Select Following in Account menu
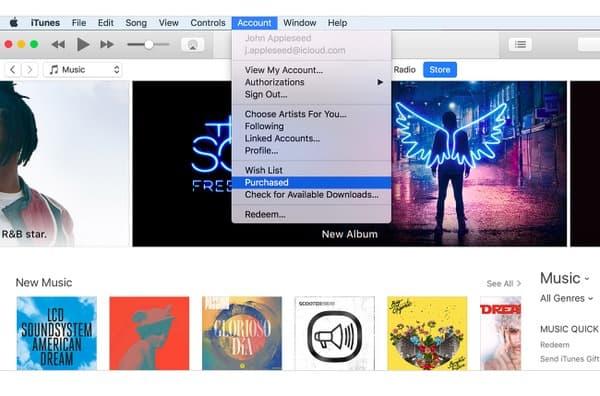This screenshot has height=396, width=600. coord(311,126)
